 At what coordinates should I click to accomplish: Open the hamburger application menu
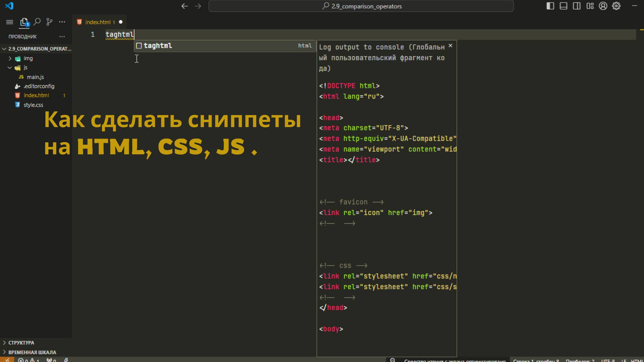click(10, 22)
